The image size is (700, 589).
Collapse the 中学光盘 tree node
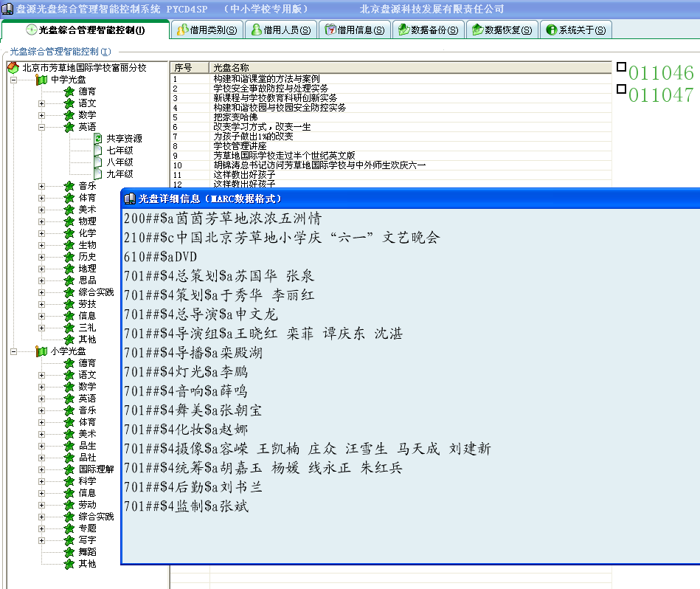tap(14, 80)
